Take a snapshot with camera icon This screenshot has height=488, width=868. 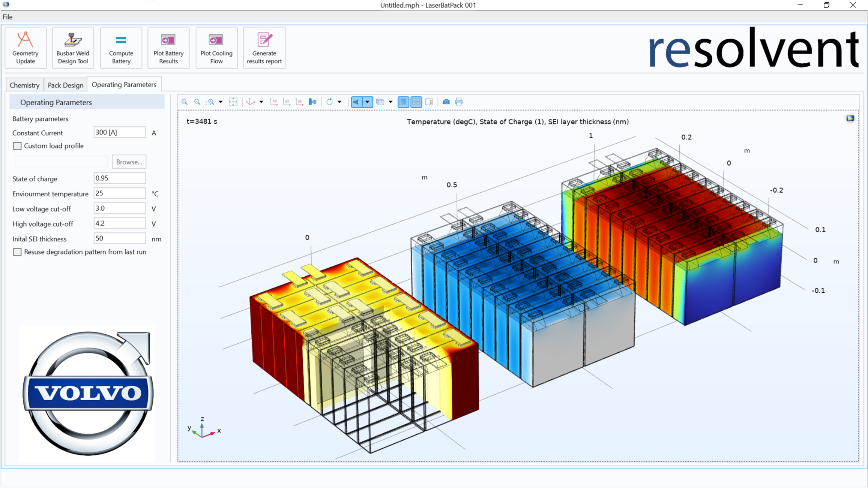tap(446, 102)
